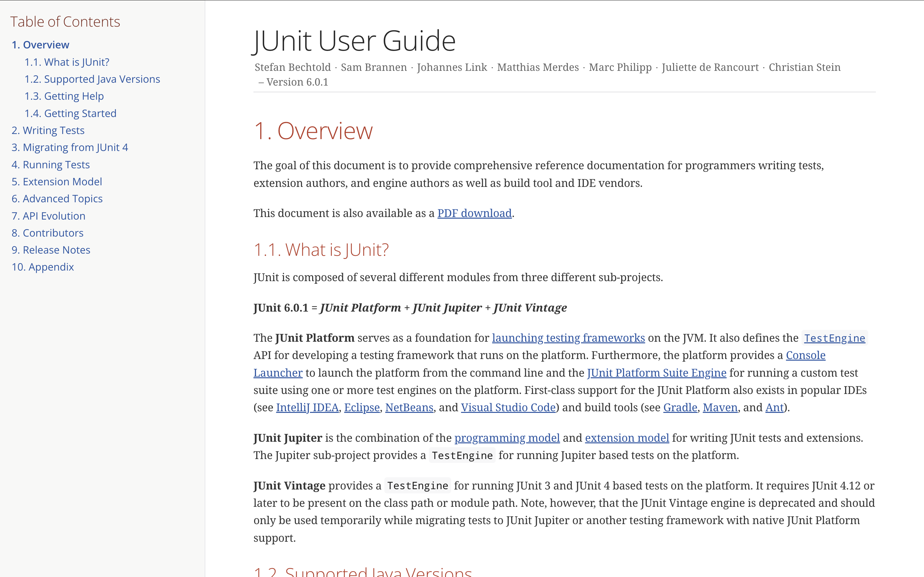Image resolution: width=924 pixels, height=577 pixels.
Task: Select Supported Java Versions in contents
Action: [x=92, y=79]
